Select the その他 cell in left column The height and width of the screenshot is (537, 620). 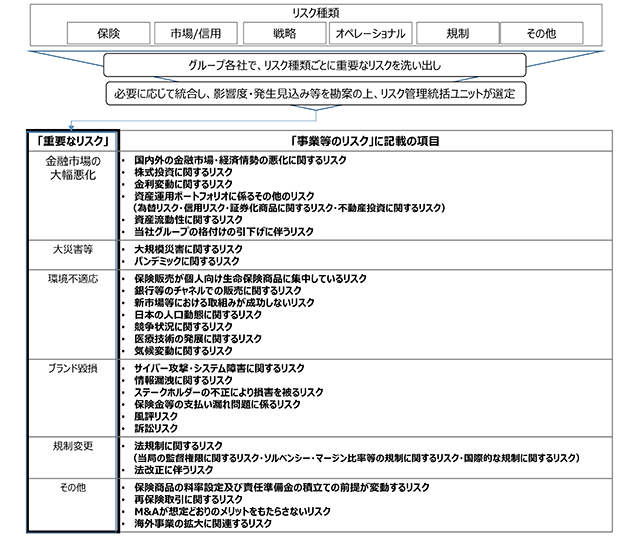73,505
